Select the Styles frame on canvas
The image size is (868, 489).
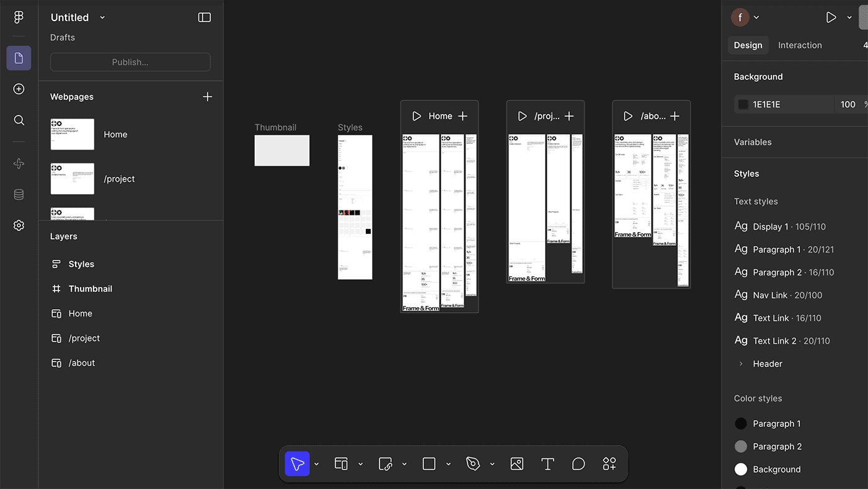355,207
